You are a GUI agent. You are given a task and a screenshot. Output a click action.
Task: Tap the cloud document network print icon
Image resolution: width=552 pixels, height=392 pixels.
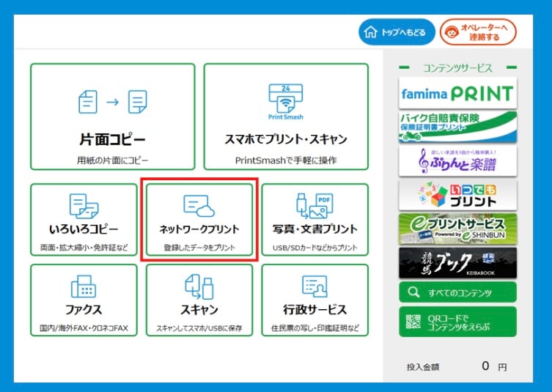[x=199, y=206]
